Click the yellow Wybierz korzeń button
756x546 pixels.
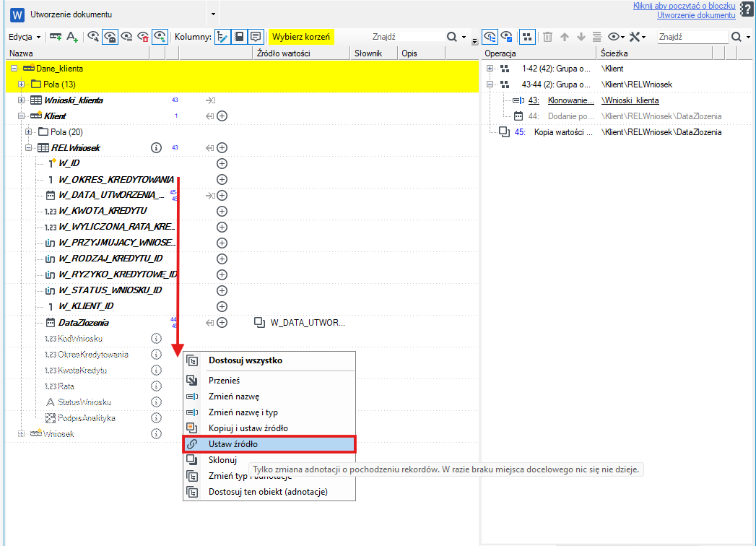301,37
